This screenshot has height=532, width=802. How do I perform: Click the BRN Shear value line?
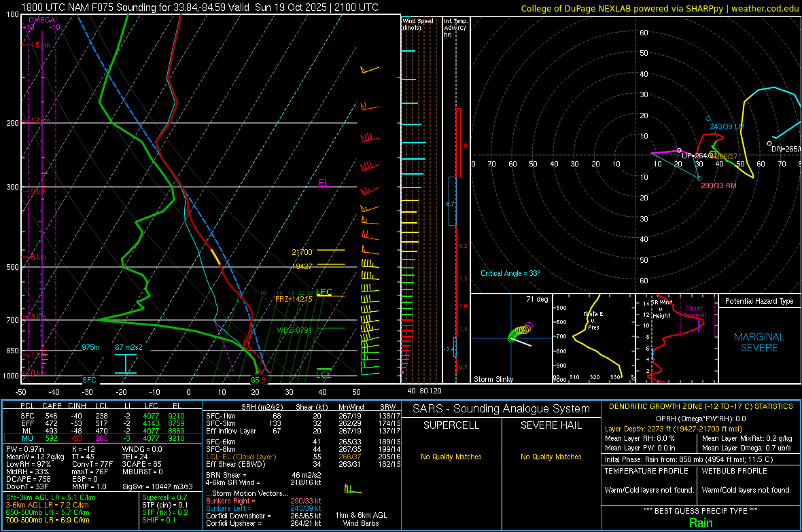pyautogui.click(x=264, y=475)
